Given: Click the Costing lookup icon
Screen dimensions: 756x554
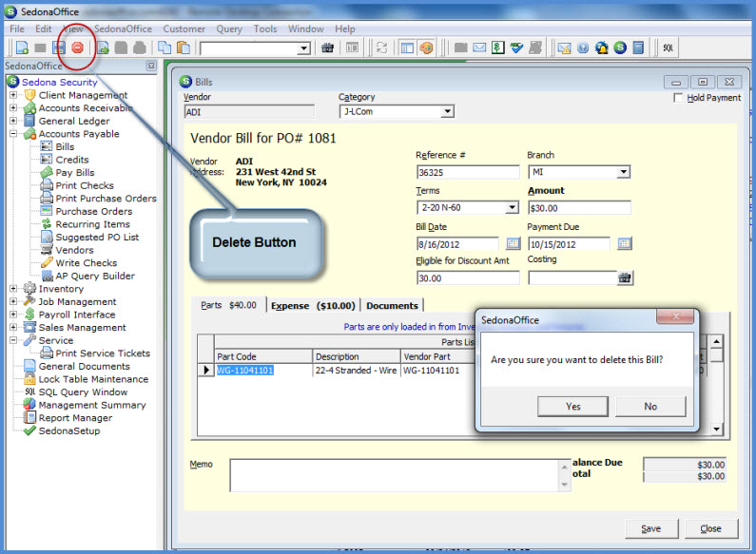Looking at the screenshot, I should pyautogui.click(x=624, y=277).
